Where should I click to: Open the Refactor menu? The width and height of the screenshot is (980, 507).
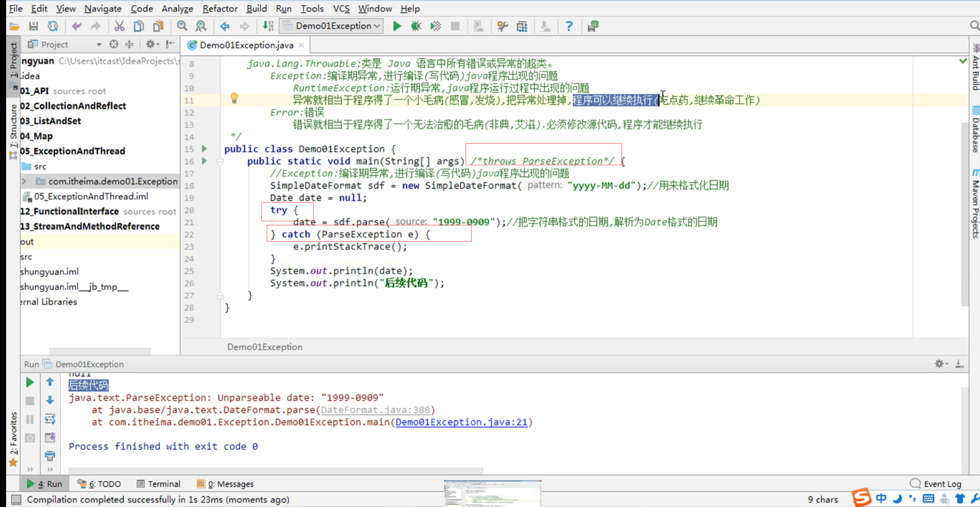[220, 9]
